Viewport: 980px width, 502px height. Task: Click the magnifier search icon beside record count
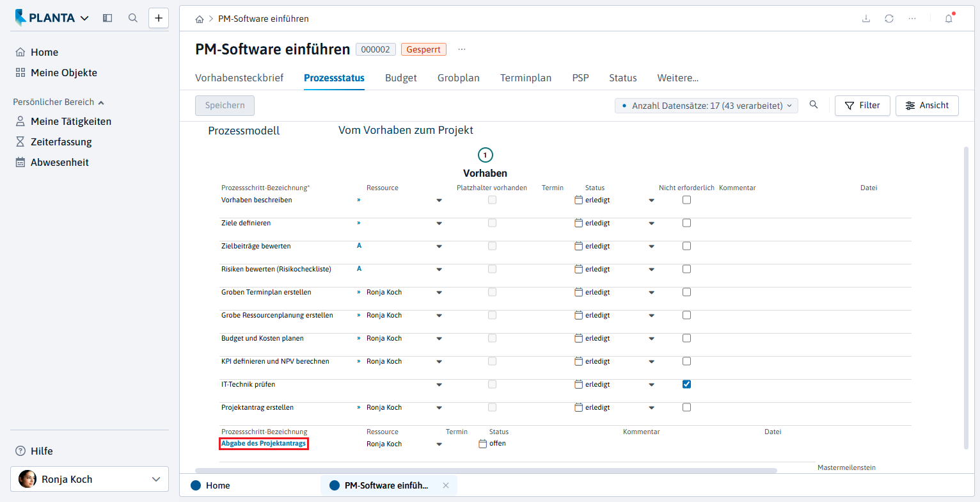coord(814,105)
